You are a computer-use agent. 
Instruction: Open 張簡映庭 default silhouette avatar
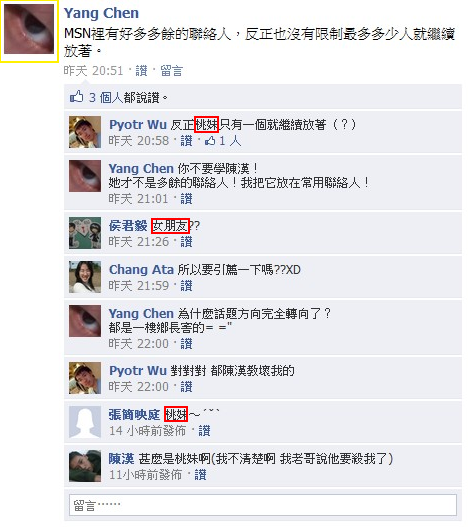pyautogui.click(x=85, y=422)
